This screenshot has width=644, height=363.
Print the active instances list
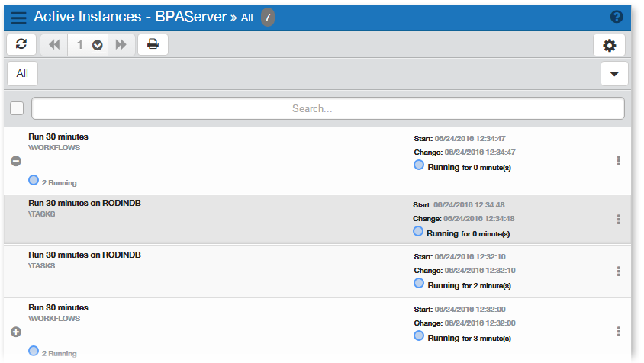click(x=153, y=45)
